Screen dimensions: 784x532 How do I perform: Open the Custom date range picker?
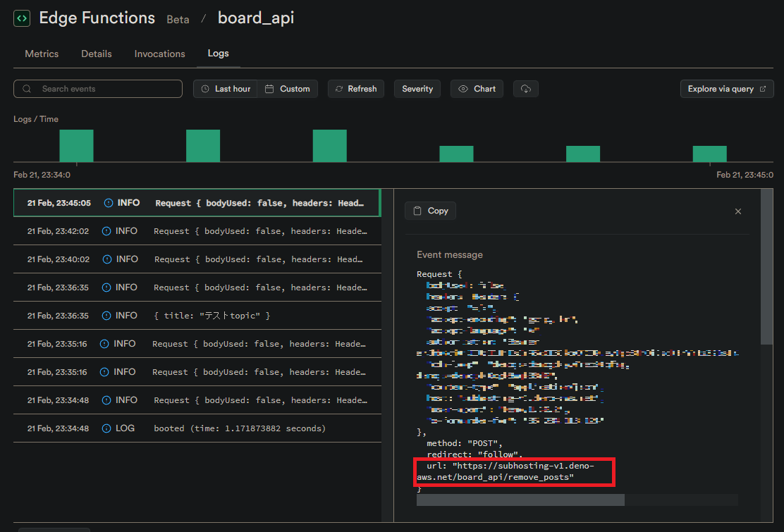(x=288, y=89)
